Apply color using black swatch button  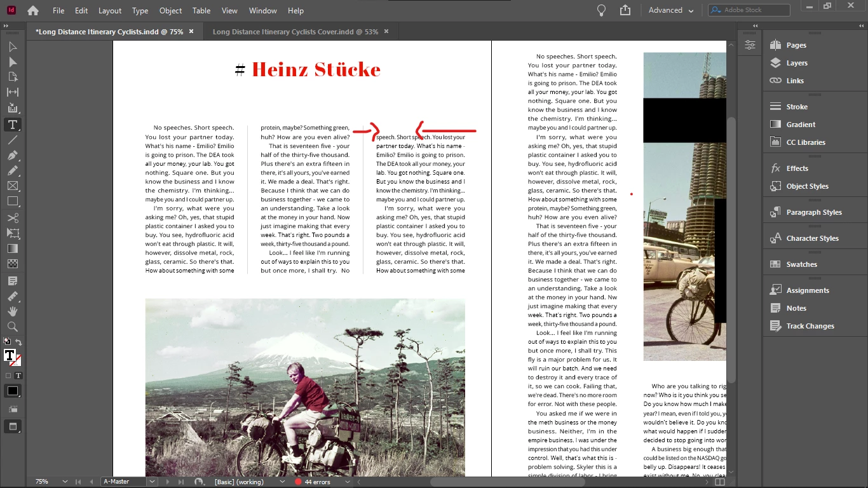[x=13, y=391]
